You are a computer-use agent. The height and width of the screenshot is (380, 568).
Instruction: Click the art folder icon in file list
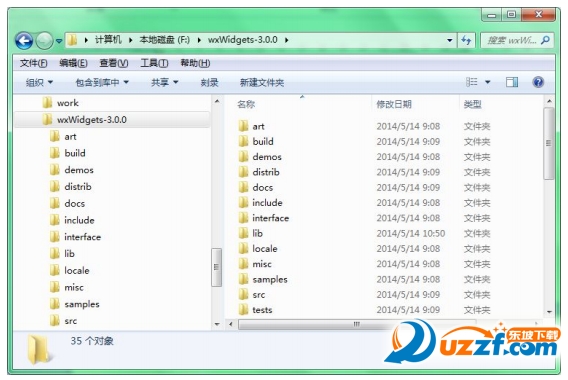(x=243, y=126)
